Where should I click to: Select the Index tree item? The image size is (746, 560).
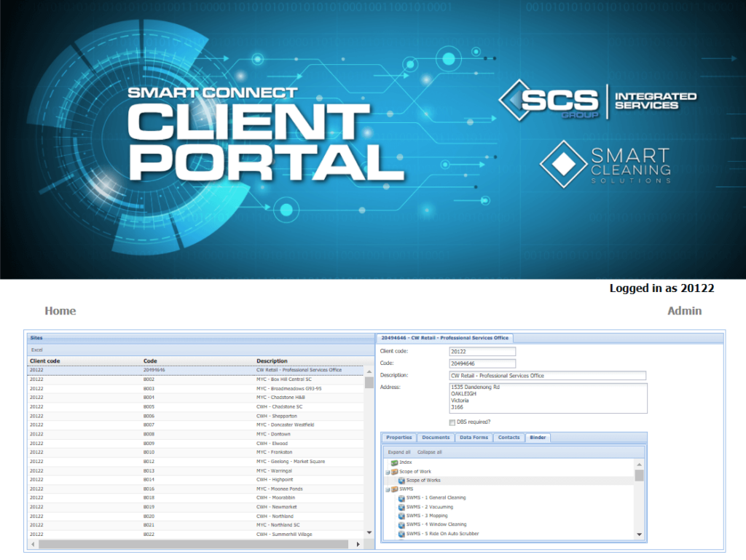[405, 462]
